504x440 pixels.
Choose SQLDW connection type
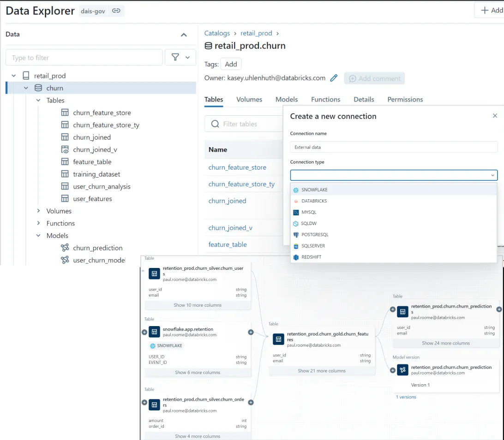coord(393,223)
